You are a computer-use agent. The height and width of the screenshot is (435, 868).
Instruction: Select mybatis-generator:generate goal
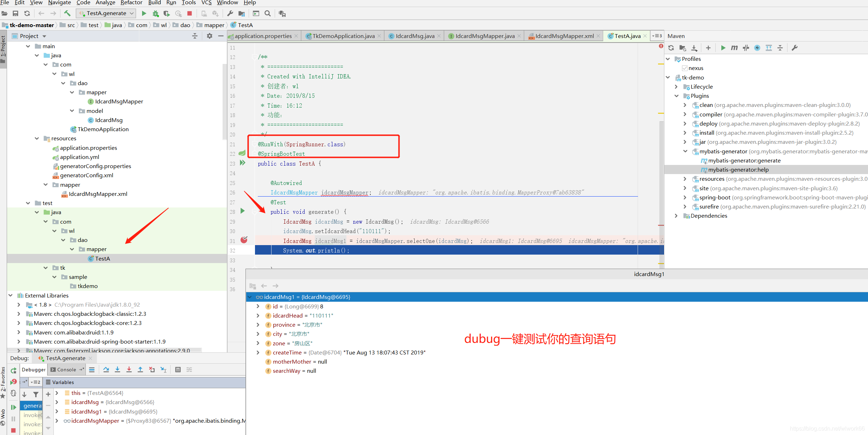(744, 160)
